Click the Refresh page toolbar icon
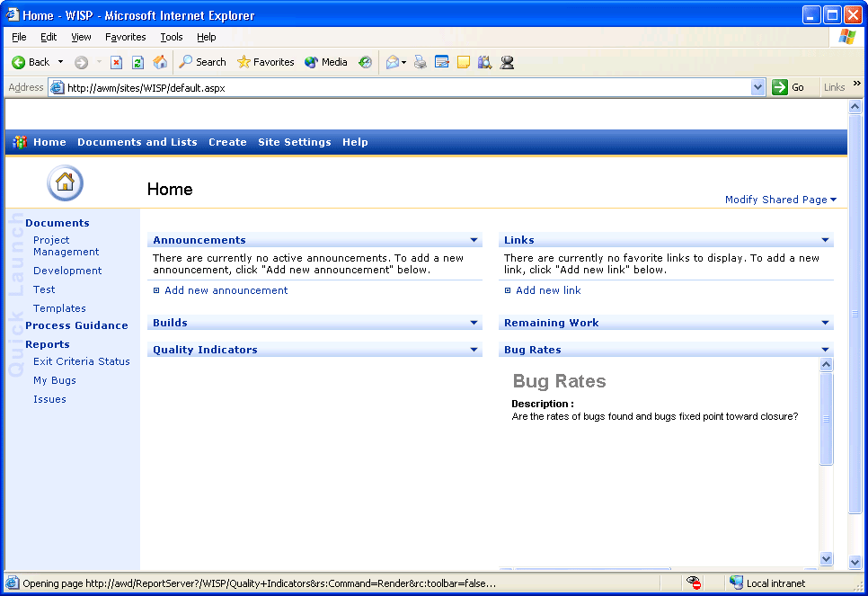 click(x=137, y=62)
